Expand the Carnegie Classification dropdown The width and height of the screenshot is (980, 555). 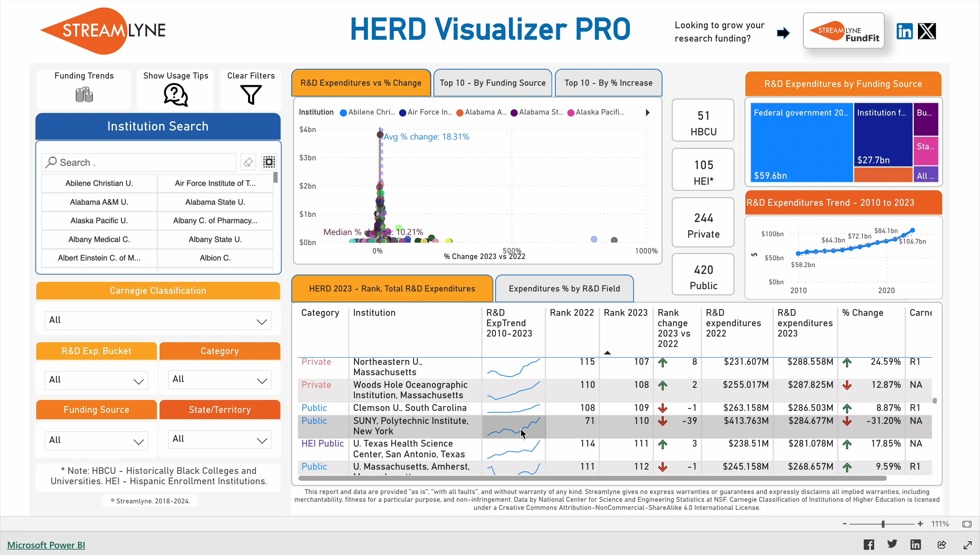[158, 321]
